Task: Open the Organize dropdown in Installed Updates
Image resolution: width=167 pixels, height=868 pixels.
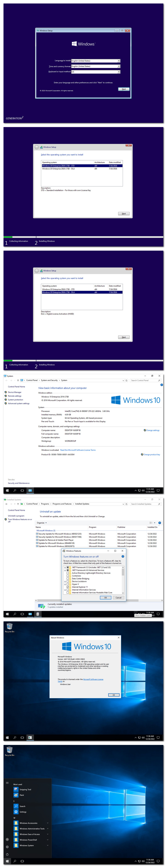Action: click(42, 523)
